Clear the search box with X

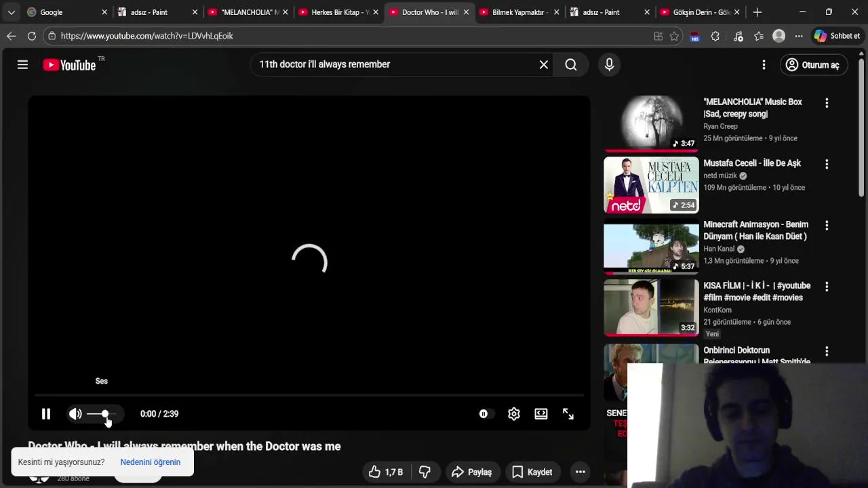pos(544,64)
